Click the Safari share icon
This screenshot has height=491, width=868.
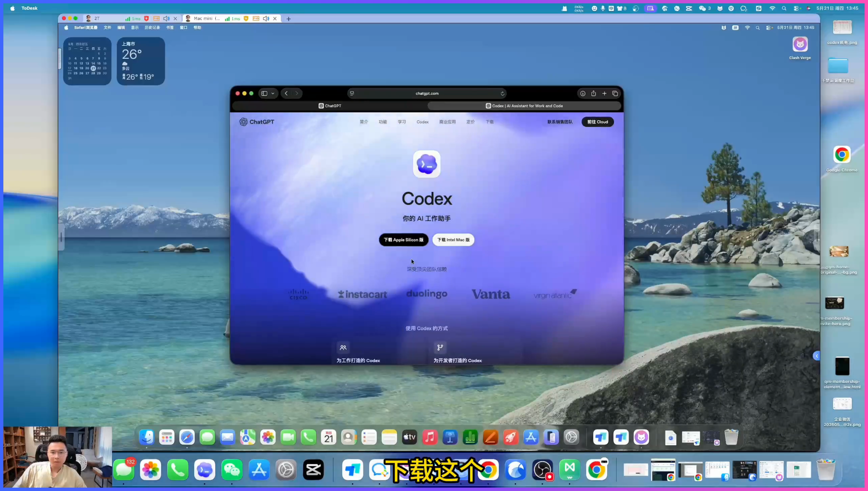(x=593, y=94)
